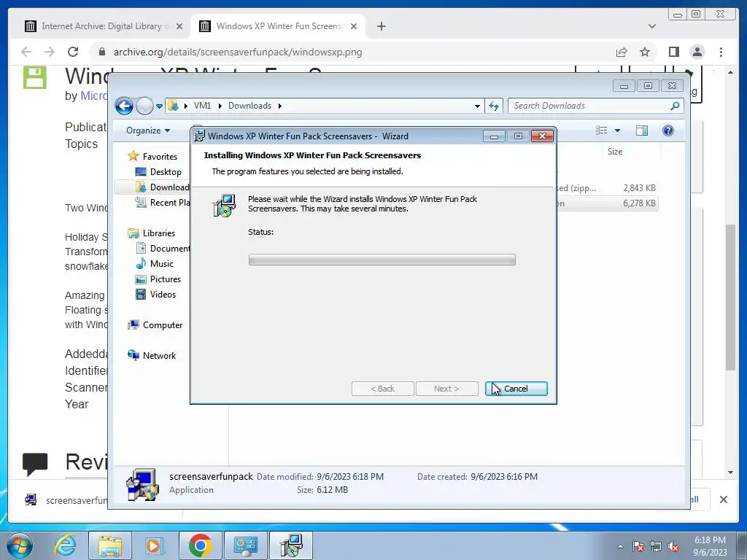Switch to Chrome from taskbar
747x560 pixels.
[x=200, y=545]
